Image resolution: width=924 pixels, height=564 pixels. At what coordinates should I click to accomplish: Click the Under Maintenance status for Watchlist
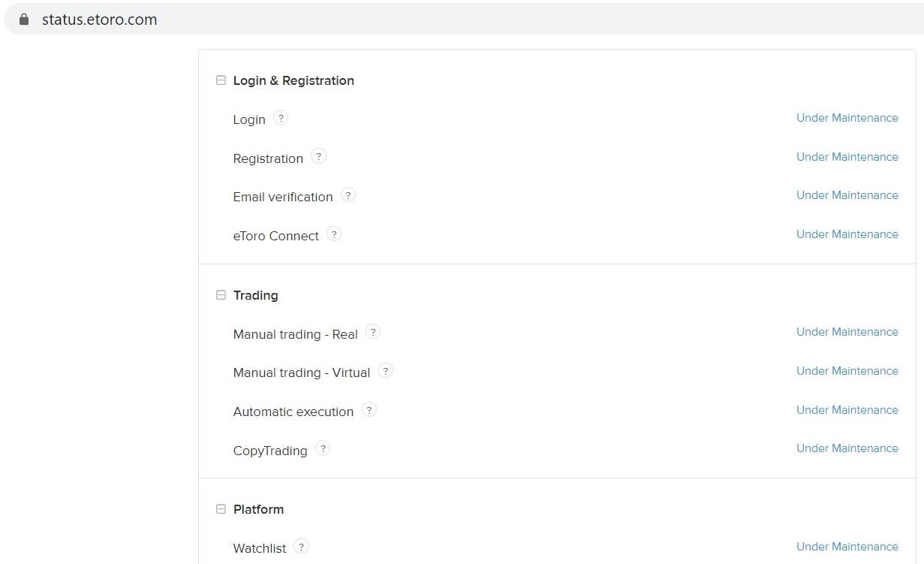pos(847,547)
